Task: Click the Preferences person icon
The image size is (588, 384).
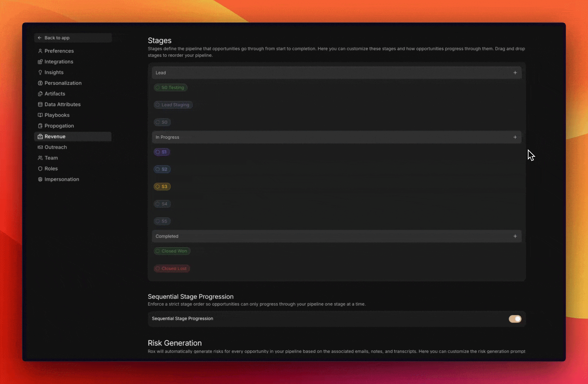Action: 40,51
